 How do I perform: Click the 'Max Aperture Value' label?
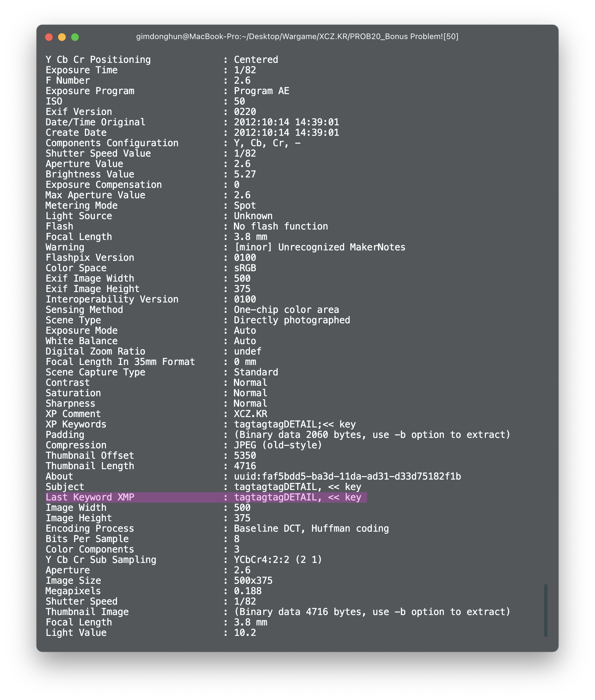click(x=95, y=195)
